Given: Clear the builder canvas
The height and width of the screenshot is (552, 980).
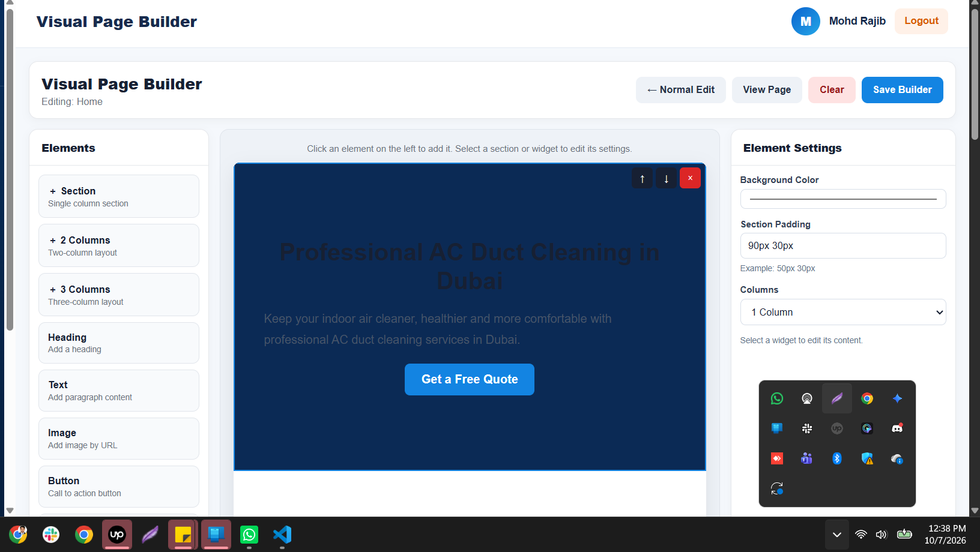Looking at the screenshot, I should (x=832, y=90).
